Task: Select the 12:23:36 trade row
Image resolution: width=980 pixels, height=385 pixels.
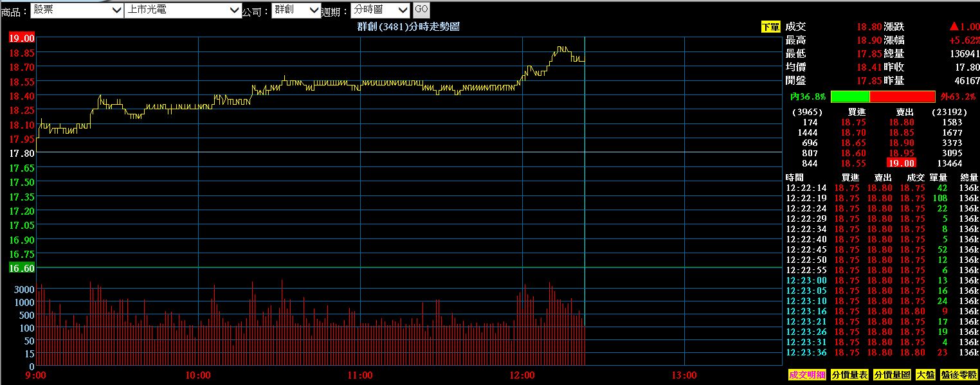Action: coord(882,352)
